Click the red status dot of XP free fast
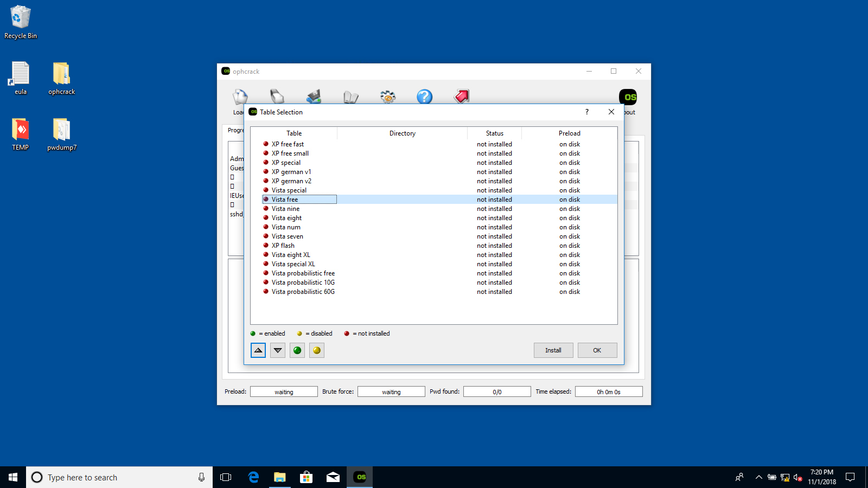This screenshot has width=868, height=488. [x=266, y=144]
